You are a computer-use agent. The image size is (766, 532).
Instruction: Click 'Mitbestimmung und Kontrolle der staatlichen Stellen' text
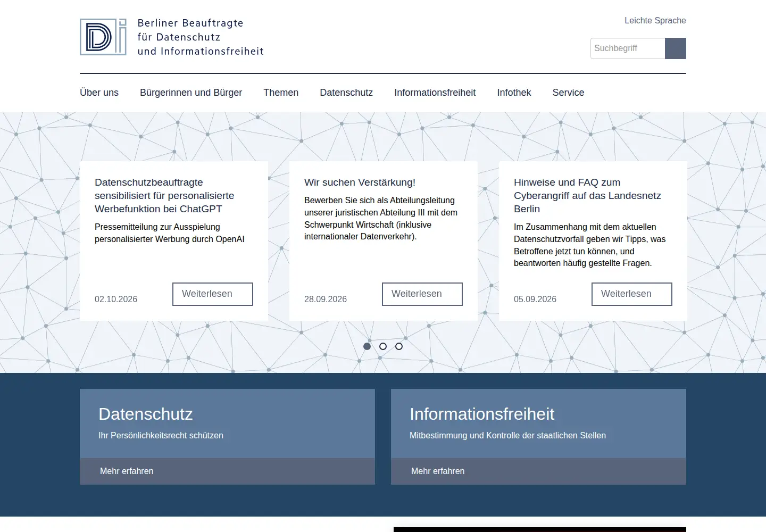pyautogui.click(x=507, y=436)
